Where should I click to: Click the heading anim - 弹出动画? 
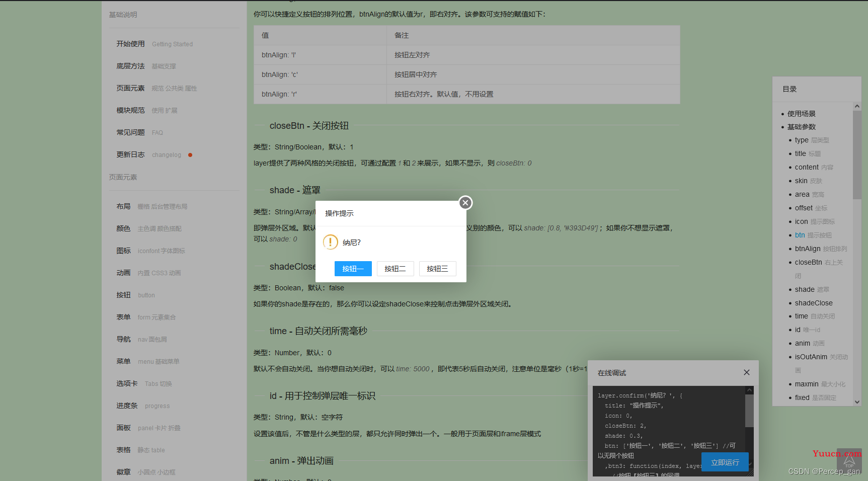[301, 461]
